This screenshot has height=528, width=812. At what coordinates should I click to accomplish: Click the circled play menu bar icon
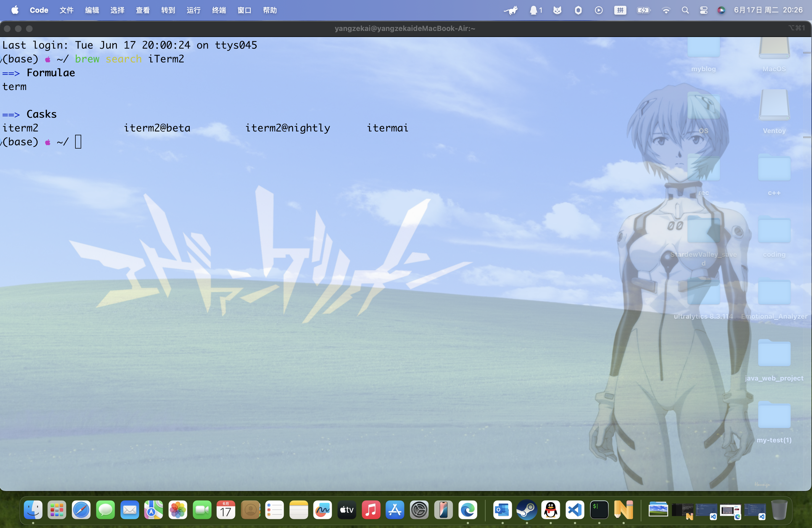click(599, 10)
